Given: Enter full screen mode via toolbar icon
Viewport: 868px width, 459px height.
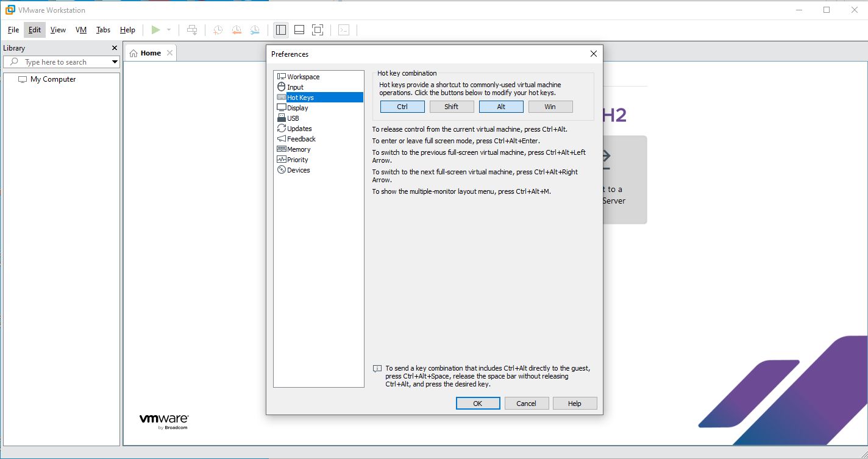Looking at the screenshot, I should [x=318, y=30].
